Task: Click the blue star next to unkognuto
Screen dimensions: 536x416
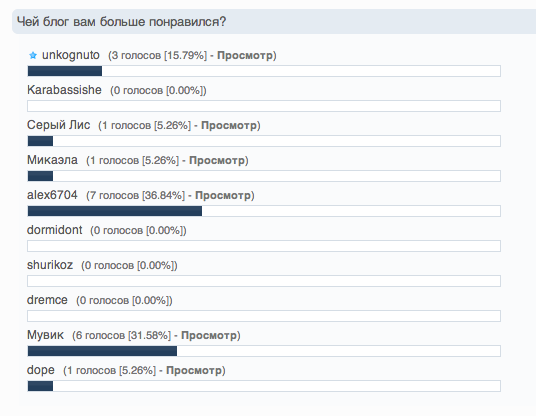Action: (x=33, y=55)
